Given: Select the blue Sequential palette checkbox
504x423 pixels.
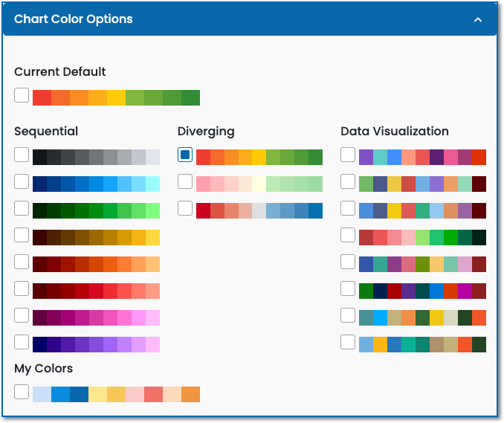Looking at the screenshot, I should (x=22, y=182).
